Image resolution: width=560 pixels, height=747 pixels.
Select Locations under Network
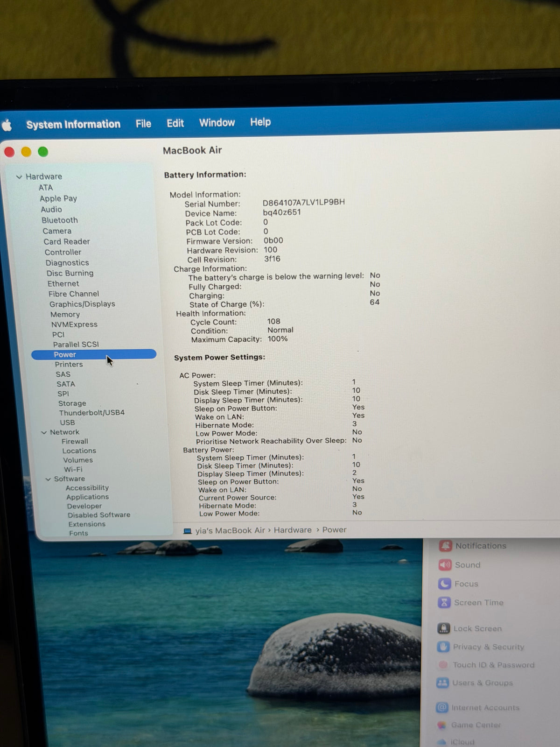[x=79, y=451]
